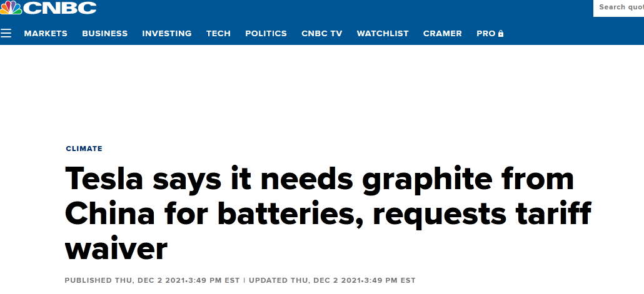Click the blank banner area above the article
This screenshot has width=644, height=294.
pyautogui.click(x=322, y=94)
